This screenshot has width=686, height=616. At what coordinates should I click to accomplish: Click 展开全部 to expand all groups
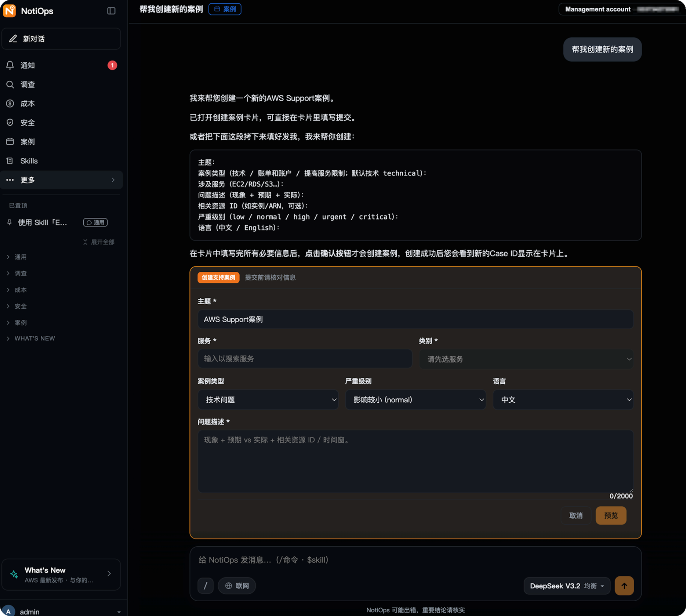coord(99,242)
